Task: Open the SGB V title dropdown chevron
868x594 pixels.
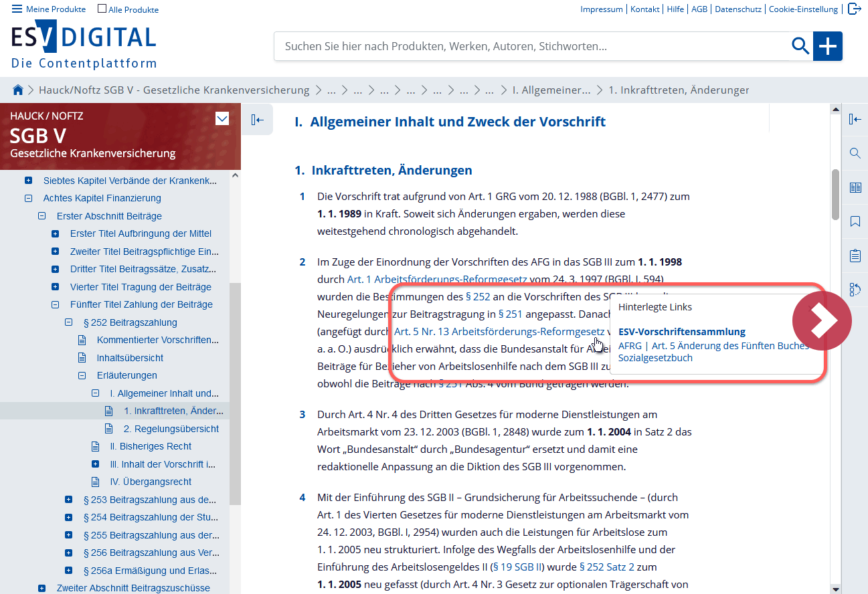Action: tap(222, 119)
